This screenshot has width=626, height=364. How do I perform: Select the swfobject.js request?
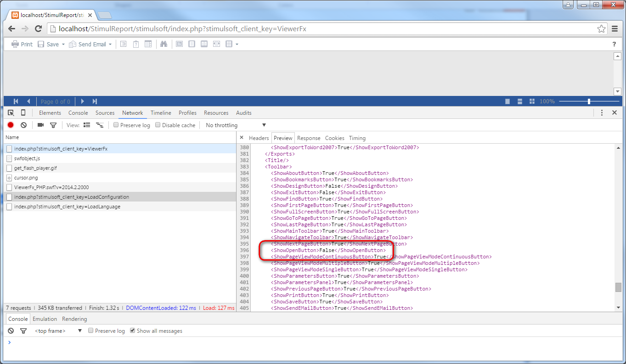[x=119, y=158]
